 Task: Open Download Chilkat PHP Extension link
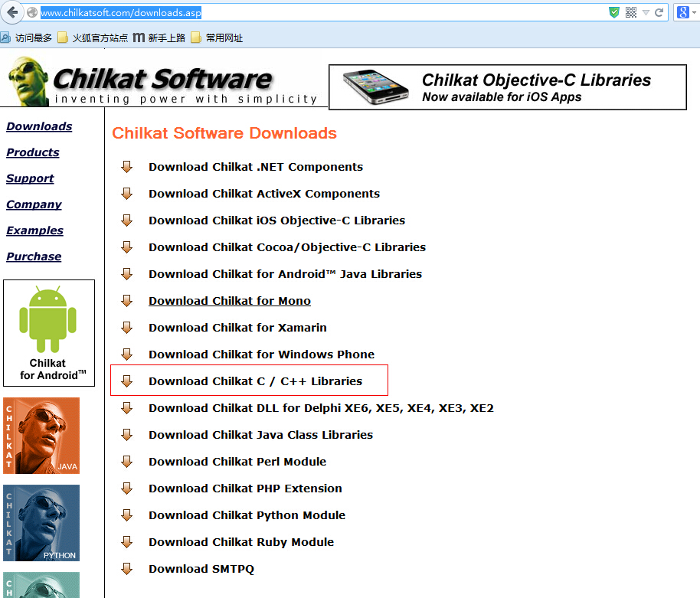point(245,489)
